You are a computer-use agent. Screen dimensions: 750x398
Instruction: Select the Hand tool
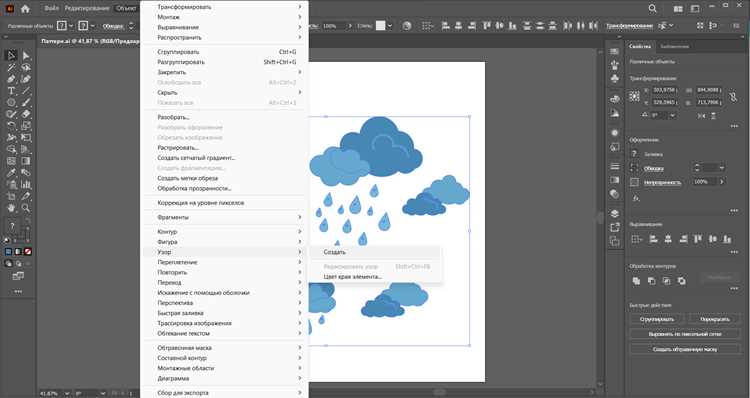click(x=11, y=208)
